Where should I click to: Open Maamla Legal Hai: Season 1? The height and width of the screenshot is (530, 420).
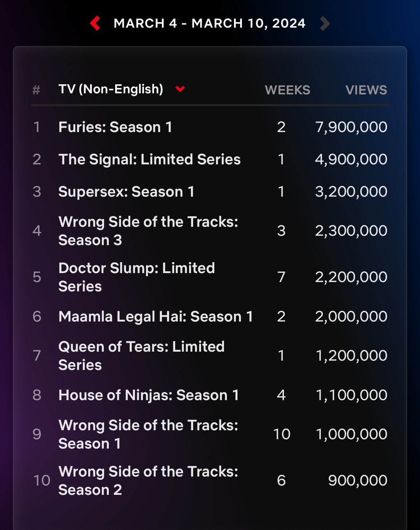[155, 316]
